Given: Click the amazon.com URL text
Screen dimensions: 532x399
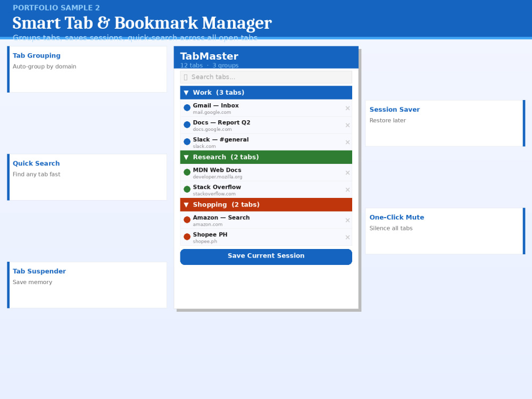Looking at the screenshot, I should [x=207, y=225].
